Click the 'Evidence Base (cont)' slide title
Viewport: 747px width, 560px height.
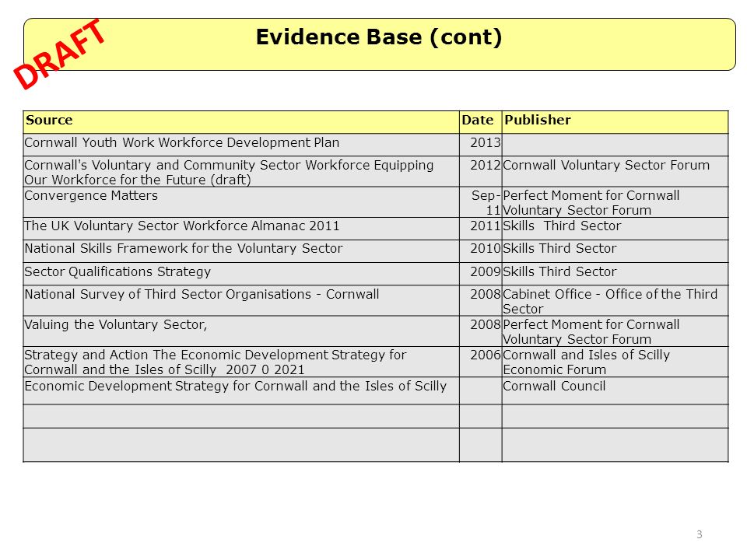coord(379,37)
